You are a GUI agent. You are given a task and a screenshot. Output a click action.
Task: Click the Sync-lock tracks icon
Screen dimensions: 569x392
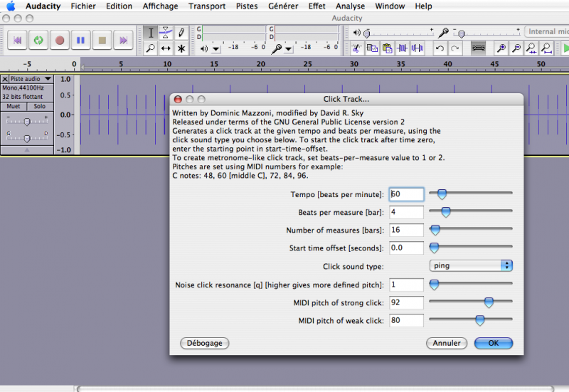click(478, 48)
